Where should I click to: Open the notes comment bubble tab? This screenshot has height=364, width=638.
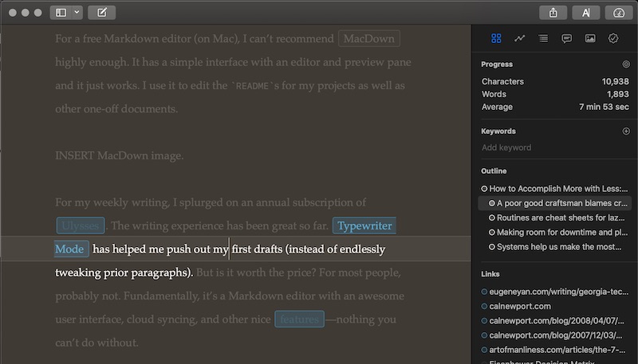pos(566,38)
